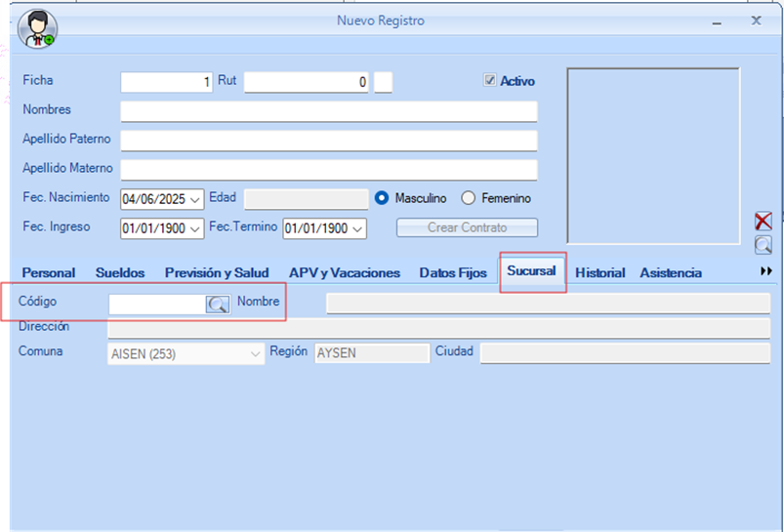Select the Femenino radio button
The image size is (784, 532).
[469, 198]
